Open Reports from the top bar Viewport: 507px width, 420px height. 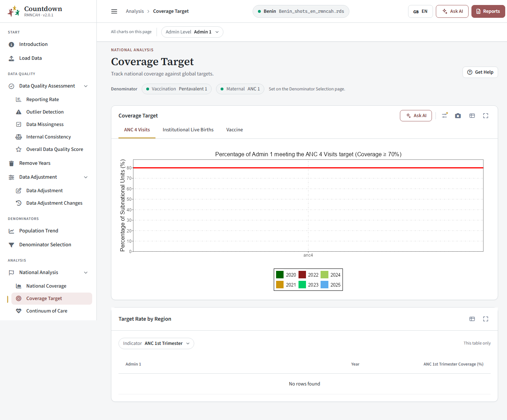point(488,11)
